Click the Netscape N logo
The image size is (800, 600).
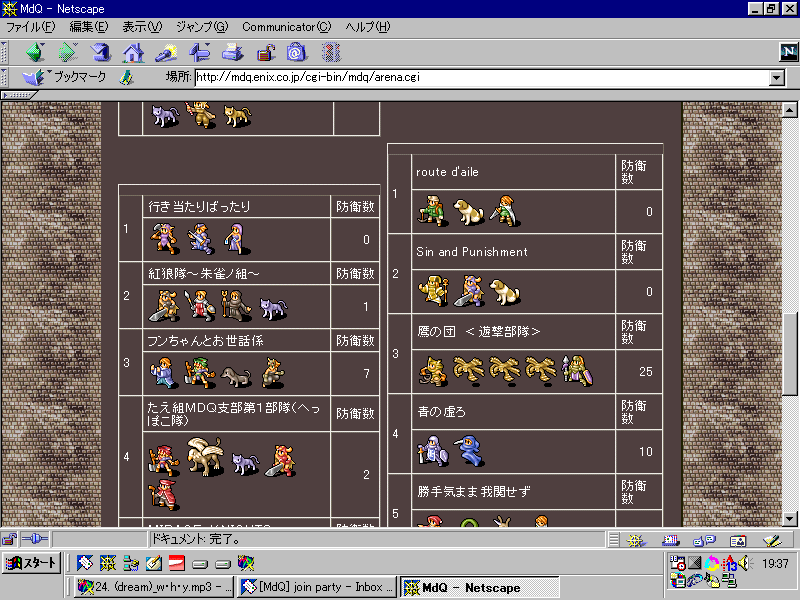click(788, 52)
